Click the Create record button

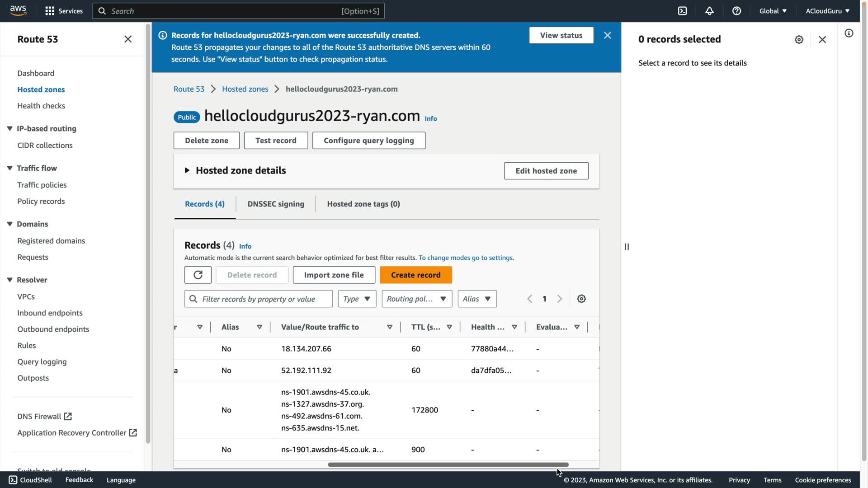click(415, 275)
